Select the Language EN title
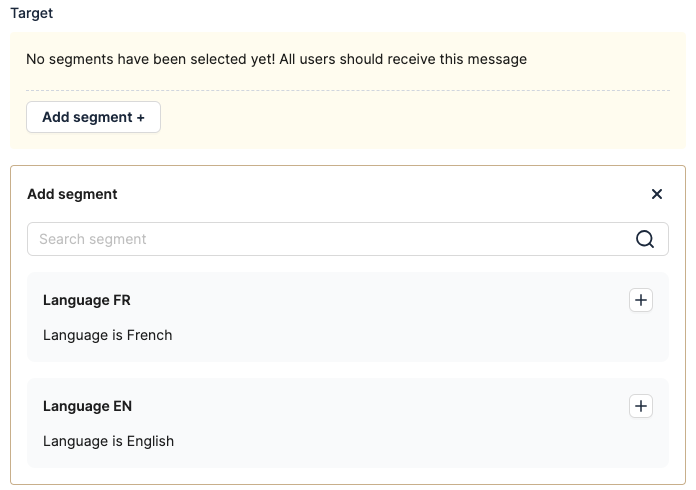 click(x=87, y=406)
